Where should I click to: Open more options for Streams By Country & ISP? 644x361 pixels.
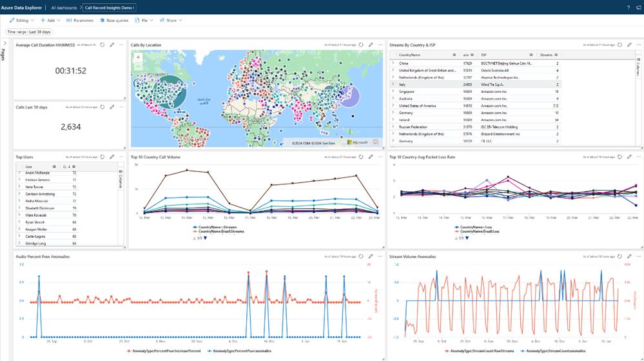639,44
